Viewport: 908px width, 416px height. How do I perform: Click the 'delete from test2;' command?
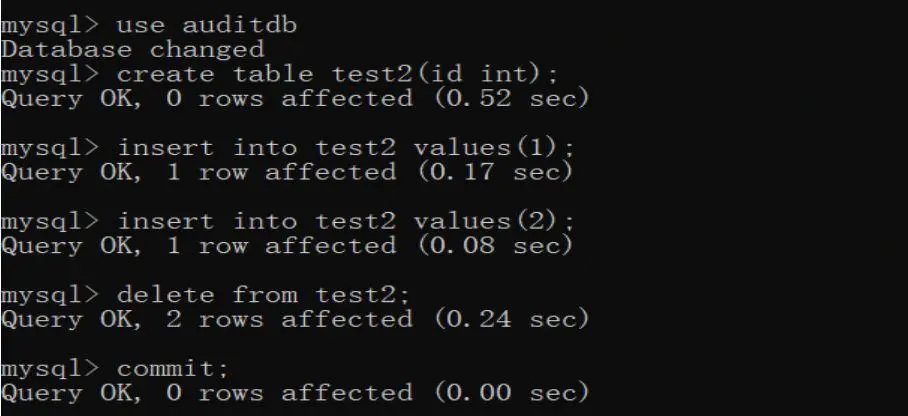263,295
